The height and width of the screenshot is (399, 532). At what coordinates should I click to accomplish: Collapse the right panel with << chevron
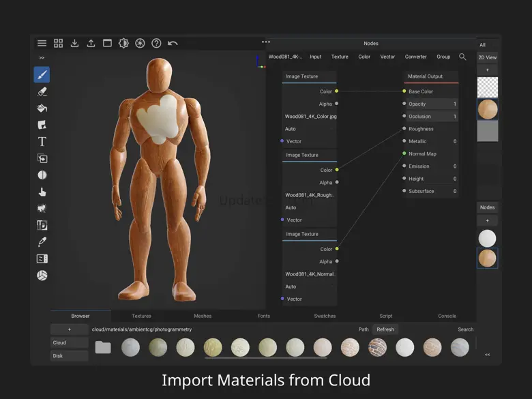(487, 355)
